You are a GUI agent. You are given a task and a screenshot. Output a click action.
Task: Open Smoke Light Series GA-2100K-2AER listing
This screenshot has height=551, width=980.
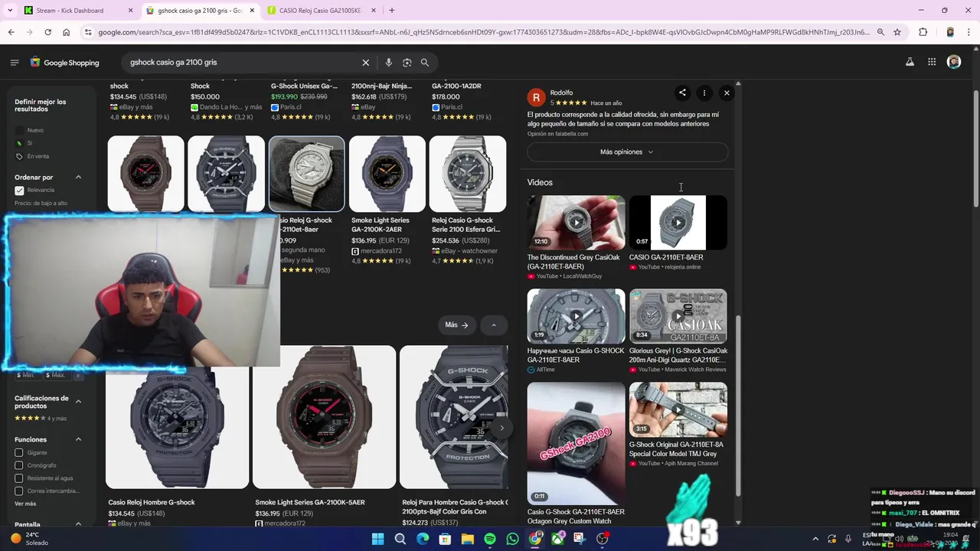(x=387, y=201)
